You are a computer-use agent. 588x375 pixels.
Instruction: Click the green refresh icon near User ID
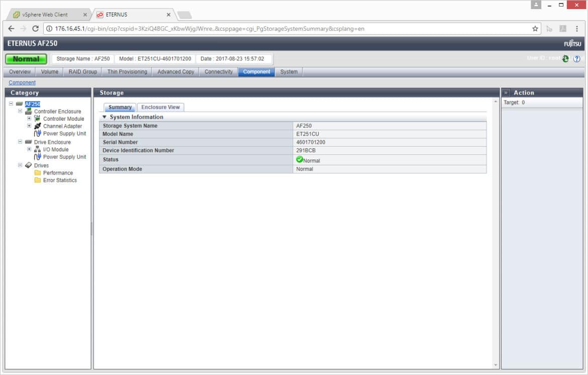tap(565, 58)
